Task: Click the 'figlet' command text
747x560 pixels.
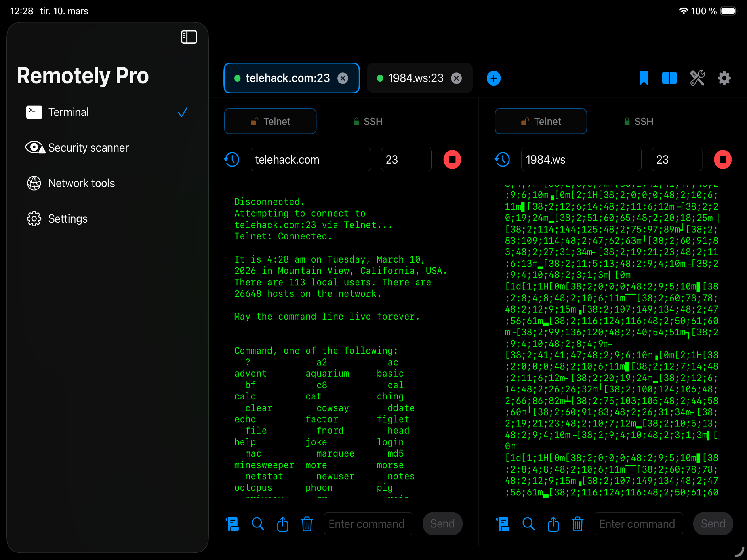Action: (x=393, y=419)
